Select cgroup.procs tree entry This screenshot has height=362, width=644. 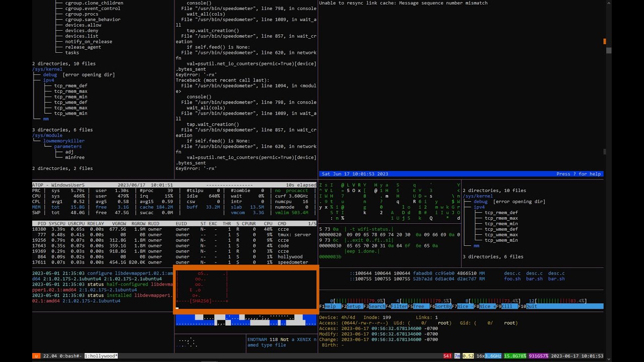pyautogui.click(x=82, y=14)
